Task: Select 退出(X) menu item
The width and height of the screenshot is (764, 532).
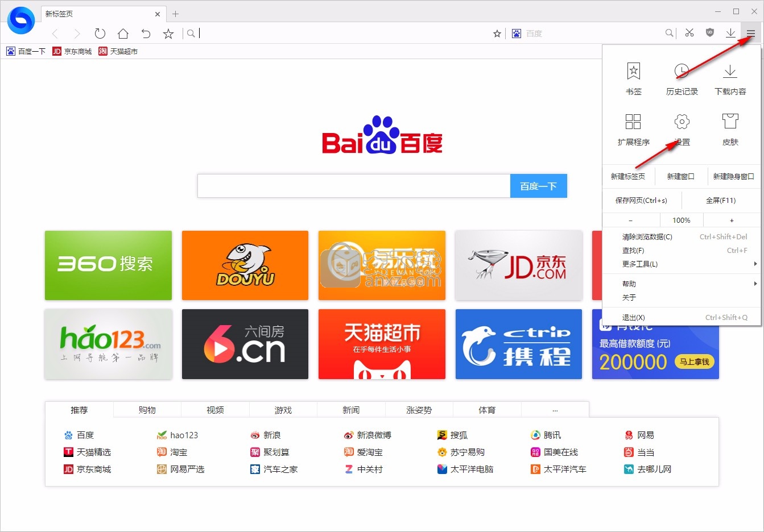Action: tap(682, 317)
